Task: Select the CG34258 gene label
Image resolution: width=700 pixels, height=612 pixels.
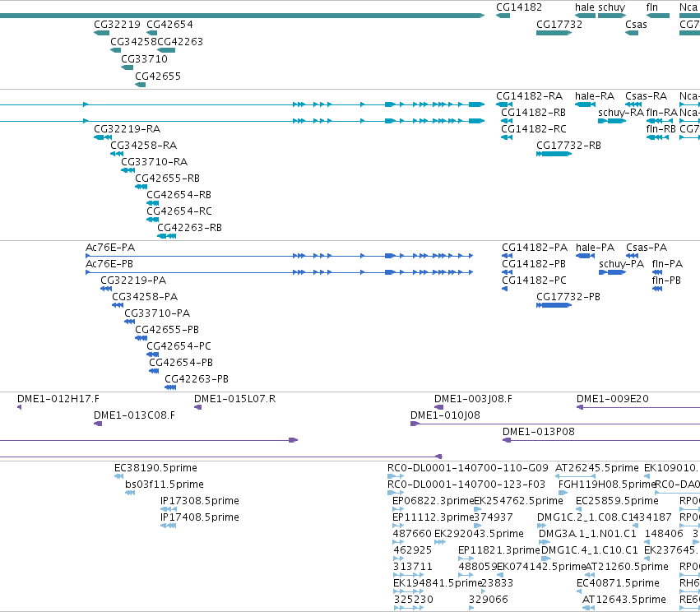Action: (x=133, y=42)
